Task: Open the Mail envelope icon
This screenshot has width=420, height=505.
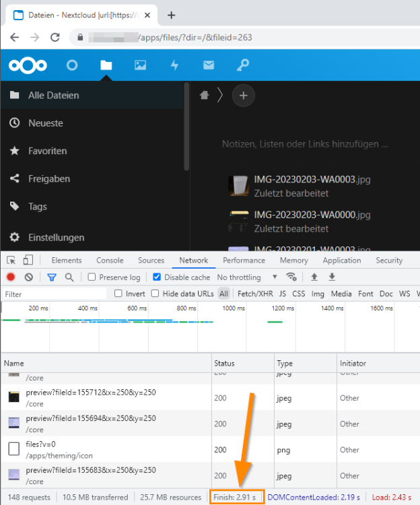Action: (x=209, y=65)
